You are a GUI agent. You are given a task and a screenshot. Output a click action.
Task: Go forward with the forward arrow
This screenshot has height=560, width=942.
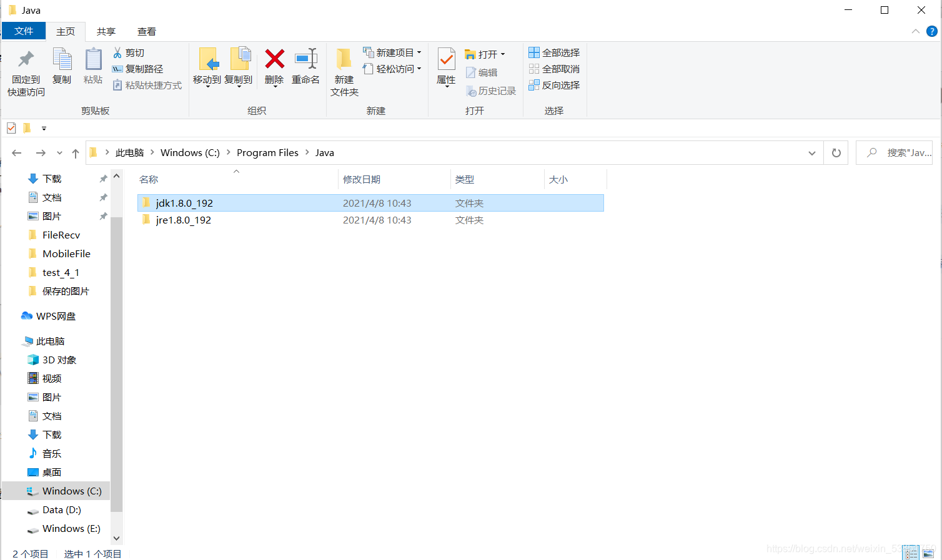(x=41, y=153)
